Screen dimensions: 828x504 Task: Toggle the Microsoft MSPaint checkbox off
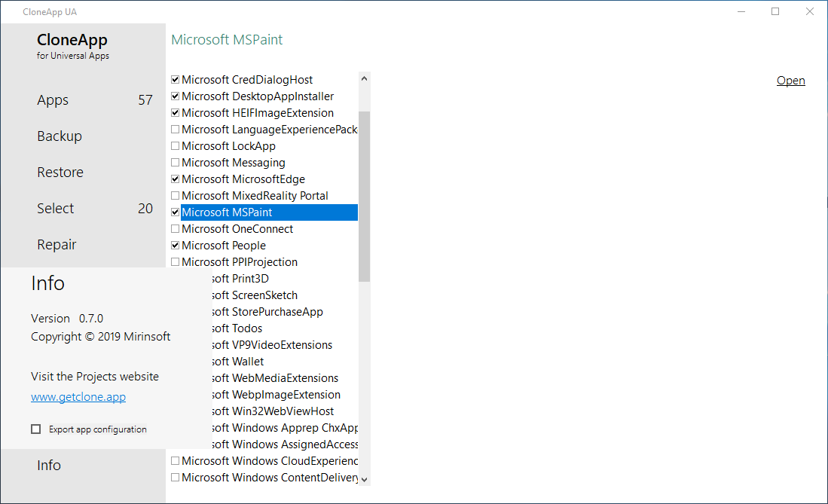pyautogui.click(x=176, y=212)
